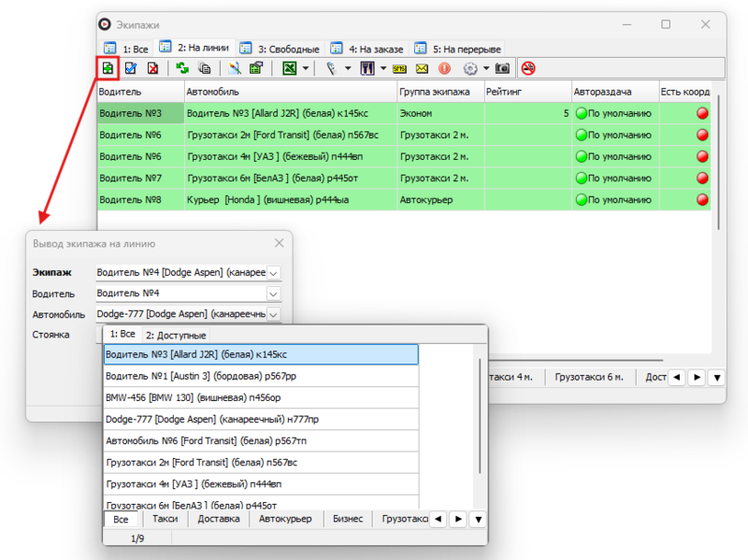748x560 pixels.
Task: Switch to the '1: Все' tab in Экипажи window
Action: pos(126,49)
